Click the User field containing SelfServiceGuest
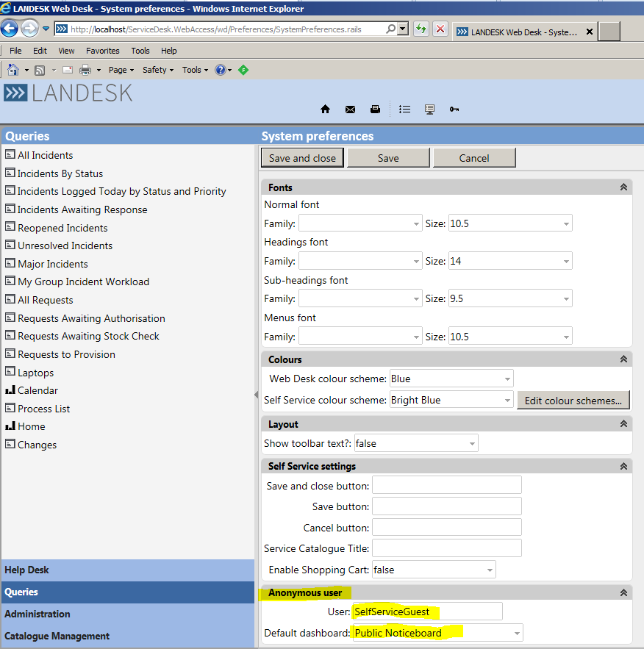The height and width of the screenshot is (649, 644). pos(426,611)
